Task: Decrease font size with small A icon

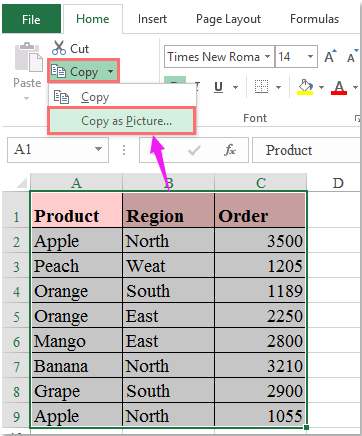Action: [x=352, y=57]
